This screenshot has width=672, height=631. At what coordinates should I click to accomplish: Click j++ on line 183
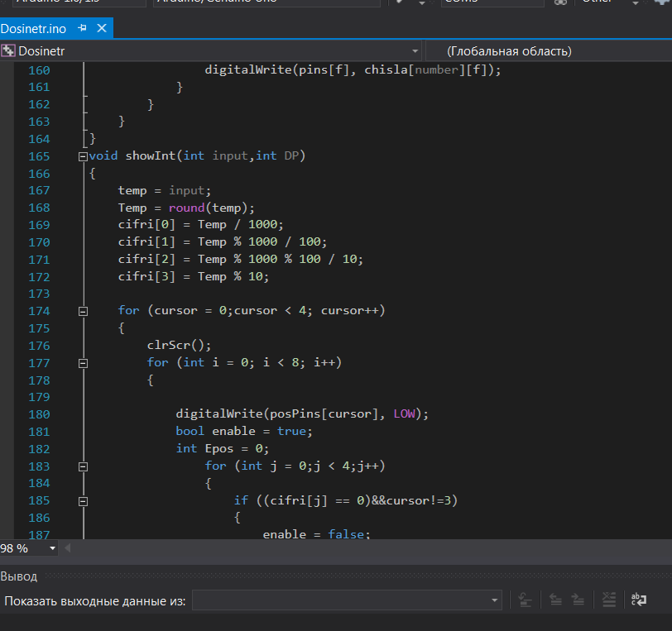click(x=367, y=466)
